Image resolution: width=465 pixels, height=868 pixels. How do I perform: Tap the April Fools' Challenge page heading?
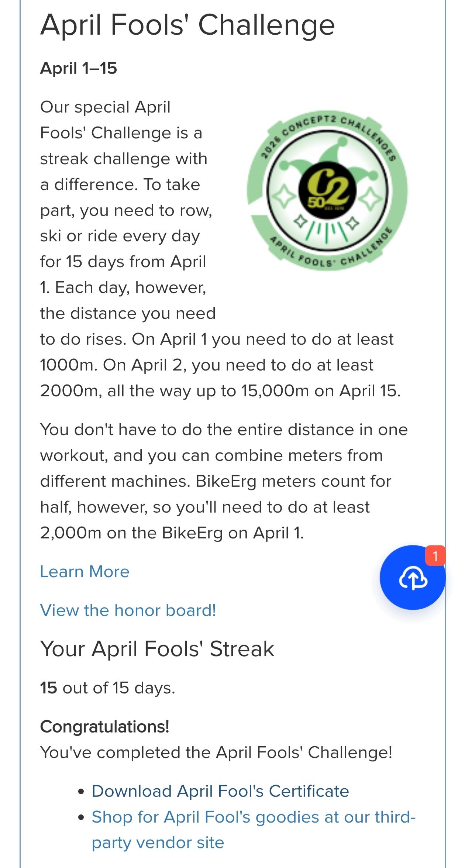[187, 25]
